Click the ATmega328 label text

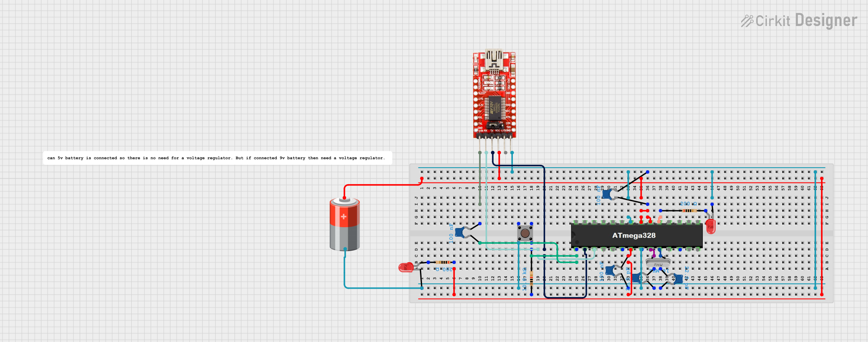pyautogui.click(x=634, y=235)
